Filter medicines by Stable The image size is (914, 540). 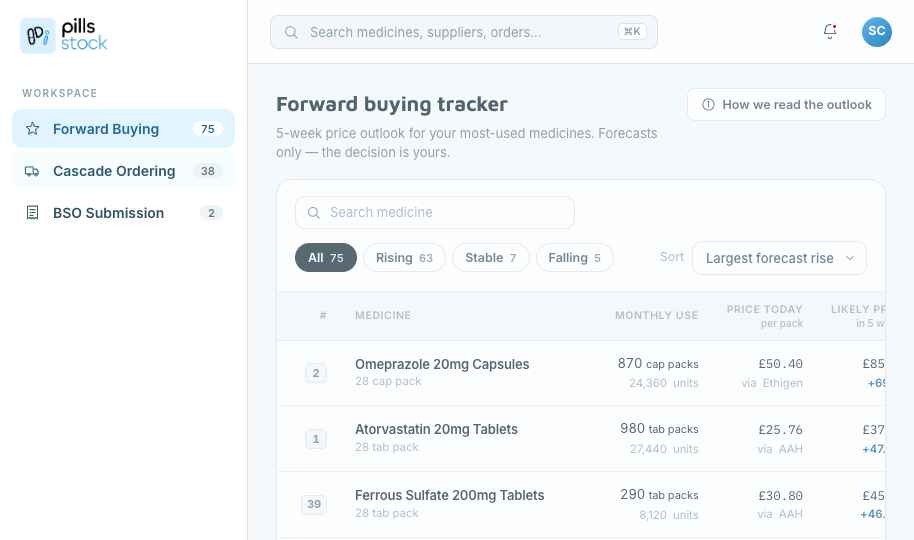(x=491, y=258)
